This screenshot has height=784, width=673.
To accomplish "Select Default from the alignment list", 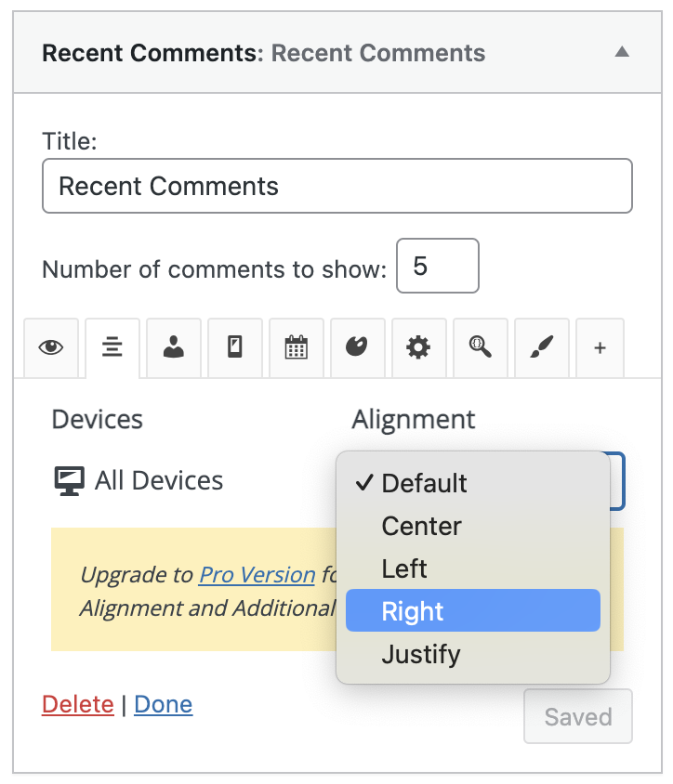I will 424,483.
